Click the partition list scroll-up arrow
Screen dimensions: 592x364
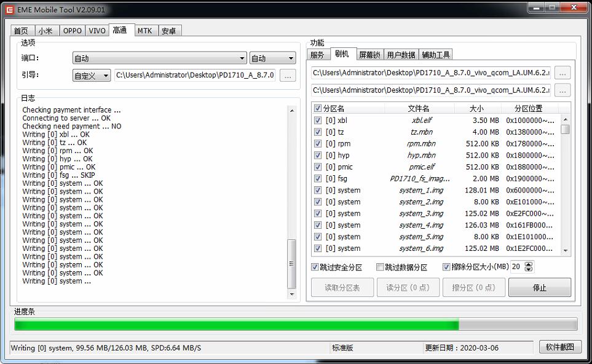pyautogui.click(x=565, y=119)
